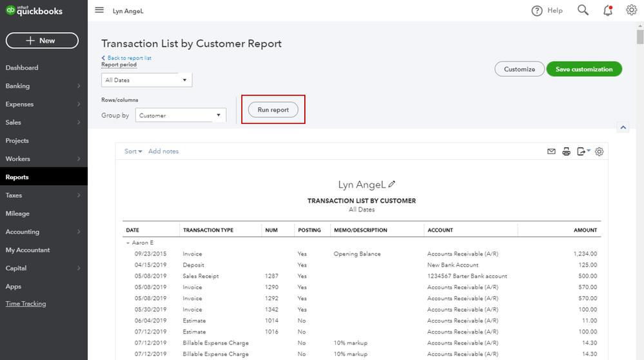Click the MEMO/DESCRIPTION column header
Image resolution: width=644 pixels, height=360 pixels.
point(360,230)
